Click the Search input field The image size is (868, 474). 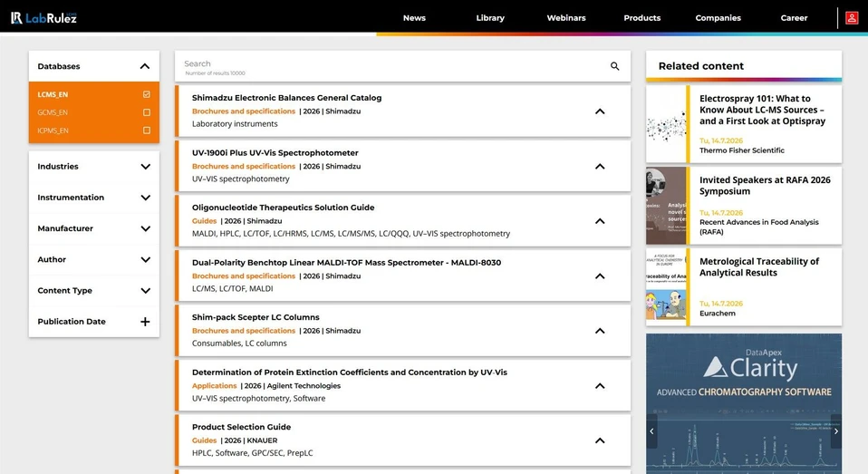click(x=393, y=66)
